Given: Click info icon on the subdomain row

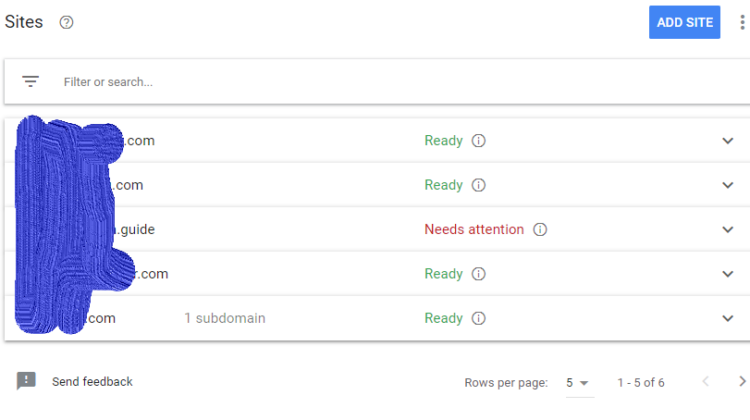Looking at the screenshot, I should pos(478,319).
